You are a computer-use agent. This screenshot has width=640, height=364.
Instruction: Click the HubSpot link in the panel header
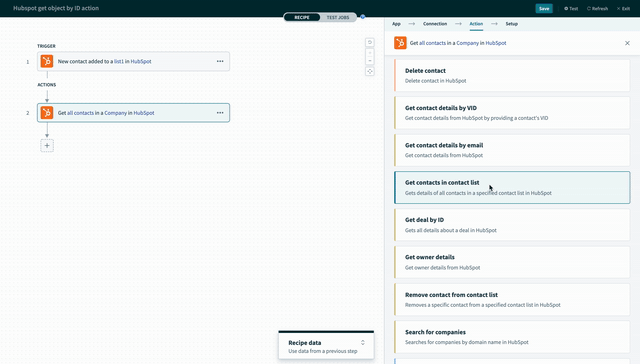(x=496, y=43)
